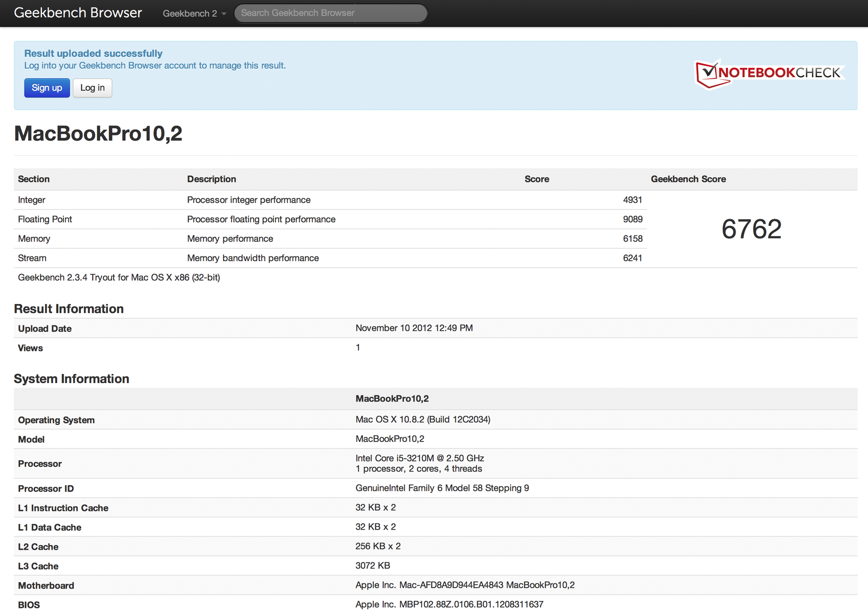Click 'Mac OS X 10.8.2 (Build 12C2034)' value

(x=423, y=420)
